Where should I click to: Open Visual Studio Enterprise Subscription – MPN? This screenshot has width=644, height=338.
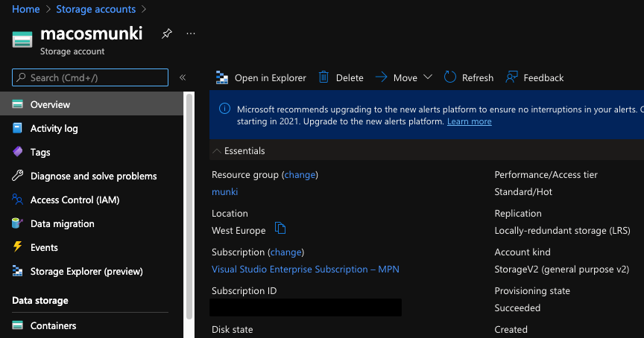pos(305,269)
